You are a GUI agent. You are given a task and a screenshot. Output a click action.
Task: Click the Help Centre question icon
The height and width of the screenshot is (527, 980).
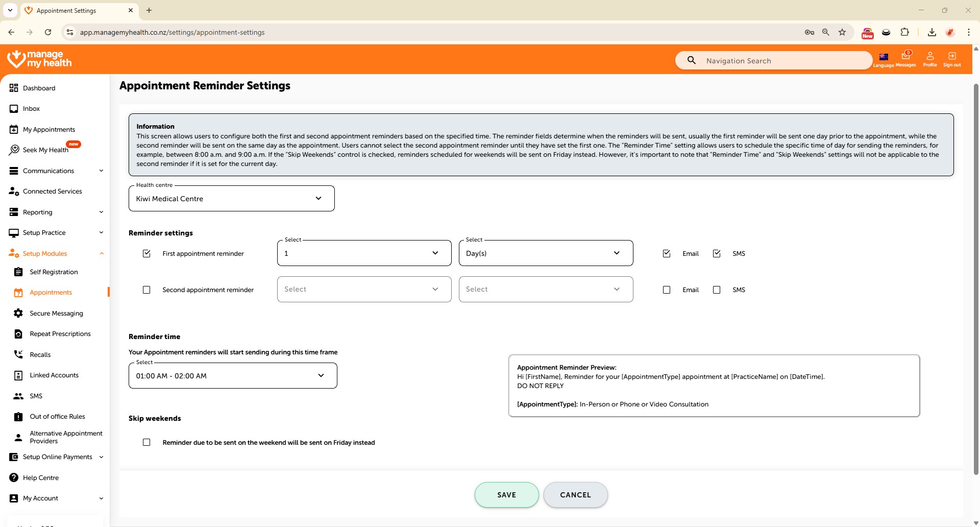pyautogui.click(x=14, y=477)
